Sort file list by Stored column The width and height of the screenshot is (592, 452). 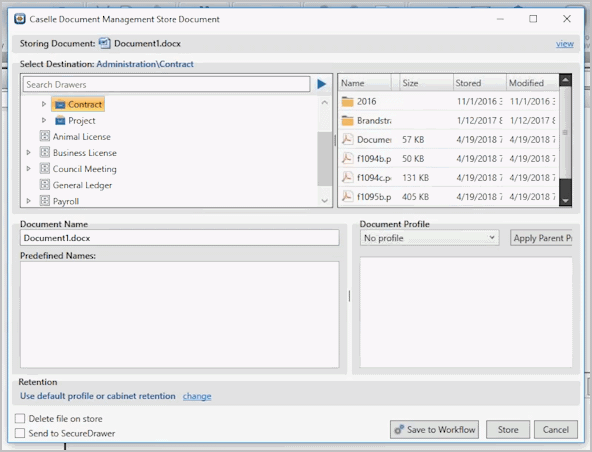(479, 83)
